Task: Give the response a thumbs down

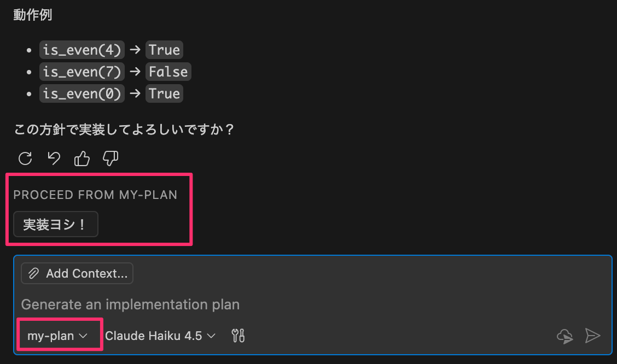Action: (110, 158)
